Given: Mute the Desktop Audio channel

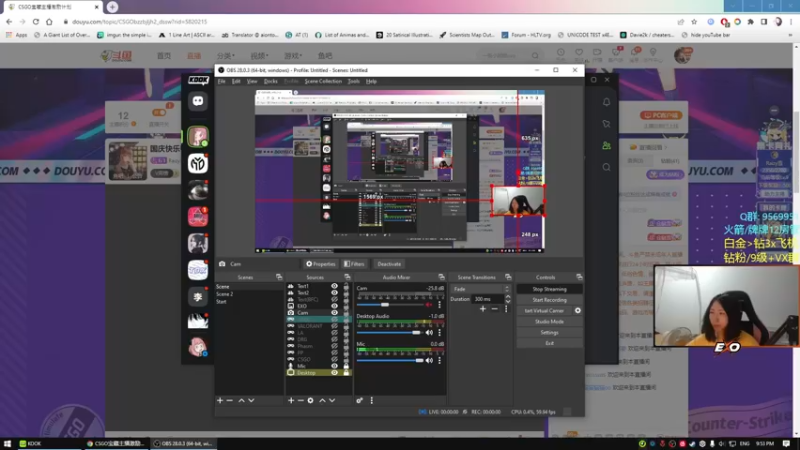Looking at the screenshot, I should pos(429,333).
